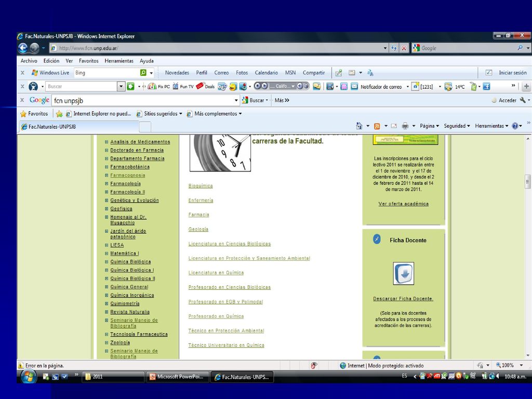Click the Read Mail icon in command bar
This screenshot has height=399, width=532.
394,126
